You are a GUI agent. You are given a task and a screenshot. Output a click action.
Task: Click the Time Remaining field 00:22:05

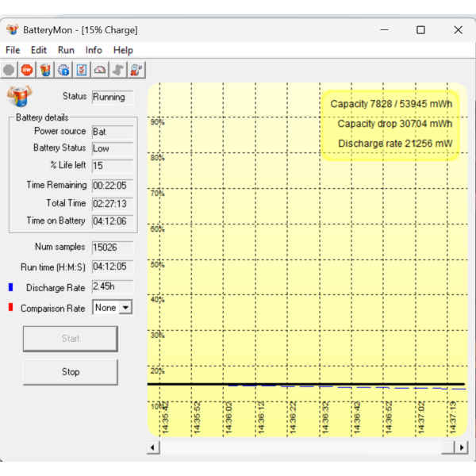click(x=113, y=186)
